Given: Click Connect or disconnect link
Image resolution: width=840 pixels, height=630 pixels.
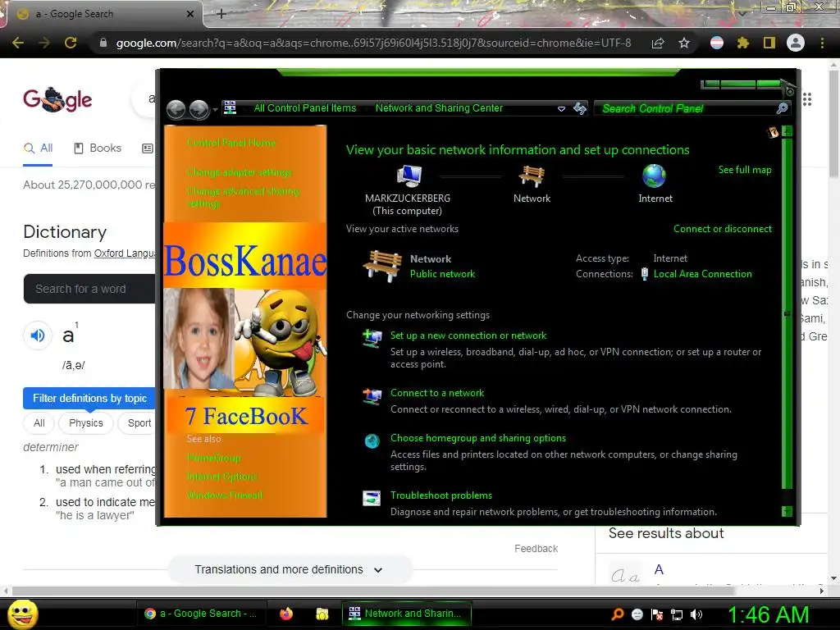Looking at the screenshot, I should pos(723,229).
